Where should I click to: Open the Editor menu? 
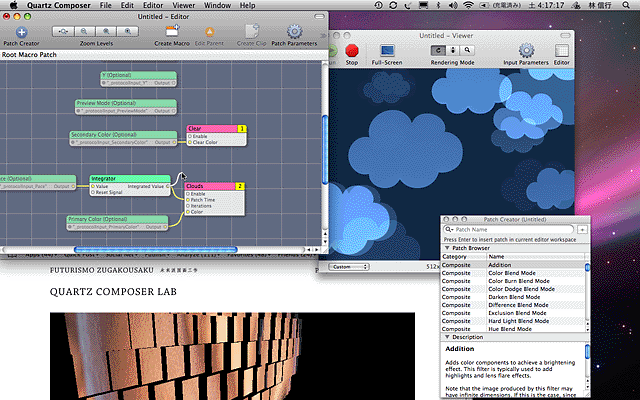tap(153, 5)
